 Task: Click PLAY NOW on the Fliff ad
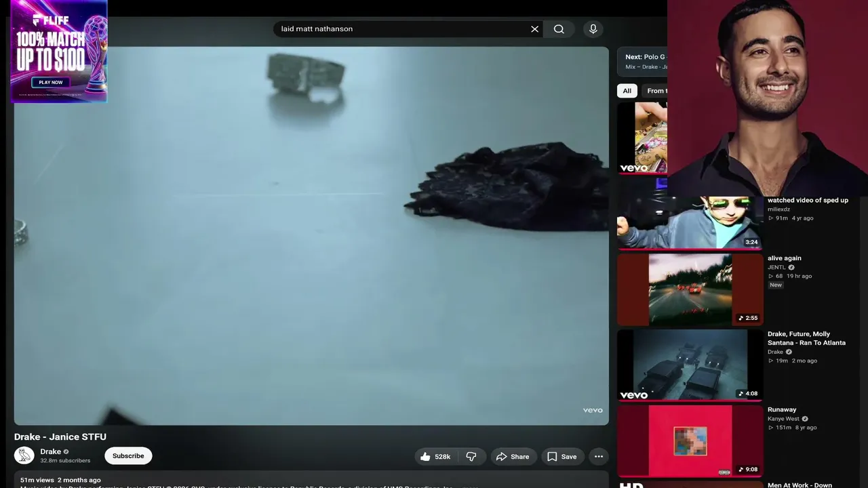[51, 83]
